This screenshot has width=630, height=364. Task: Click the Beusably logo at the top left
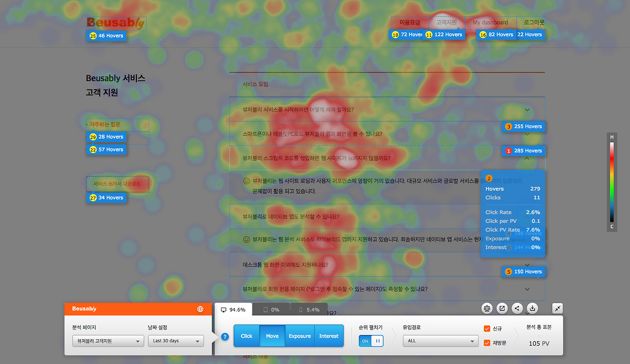(x=116, y=23)
